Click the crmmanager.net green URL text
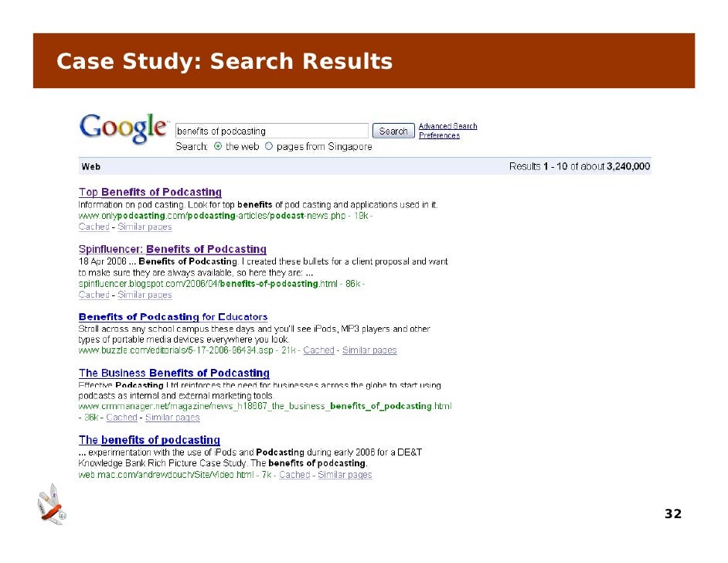Screen dimensions: 728x563 264,407
